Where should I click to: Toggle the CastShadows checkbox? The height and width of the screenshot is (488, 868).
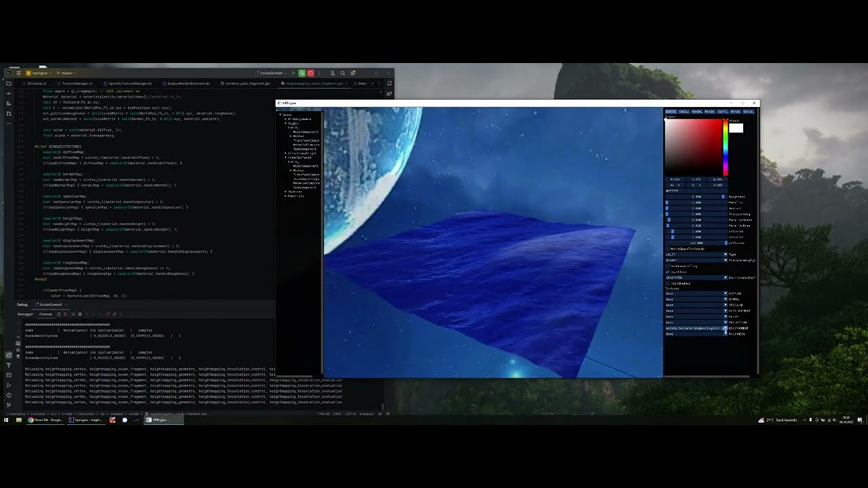point(668,283)
